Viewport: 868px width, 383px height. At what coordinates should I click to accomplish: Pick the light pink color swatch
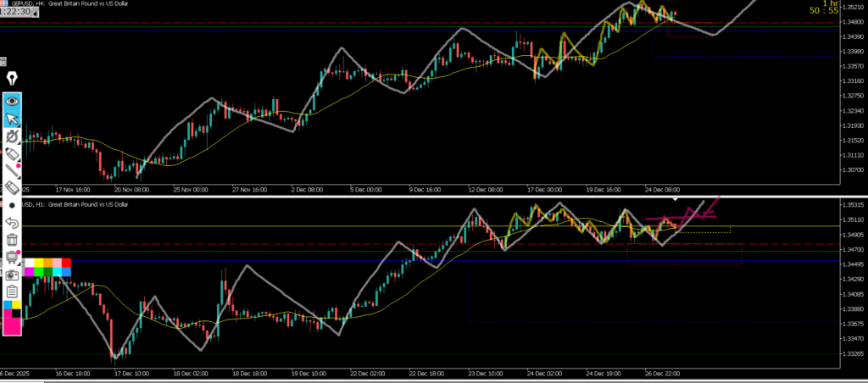point(57,263)
